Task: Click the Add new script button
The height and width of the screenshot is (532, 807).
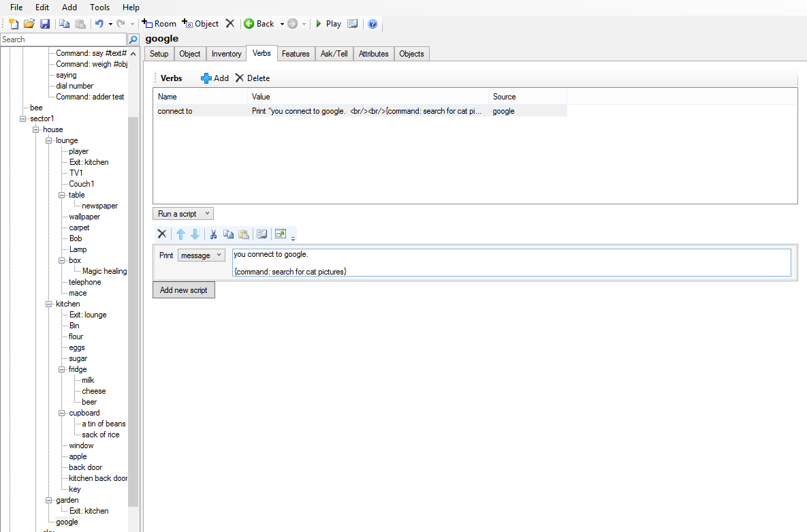Action: coord(183,290)
